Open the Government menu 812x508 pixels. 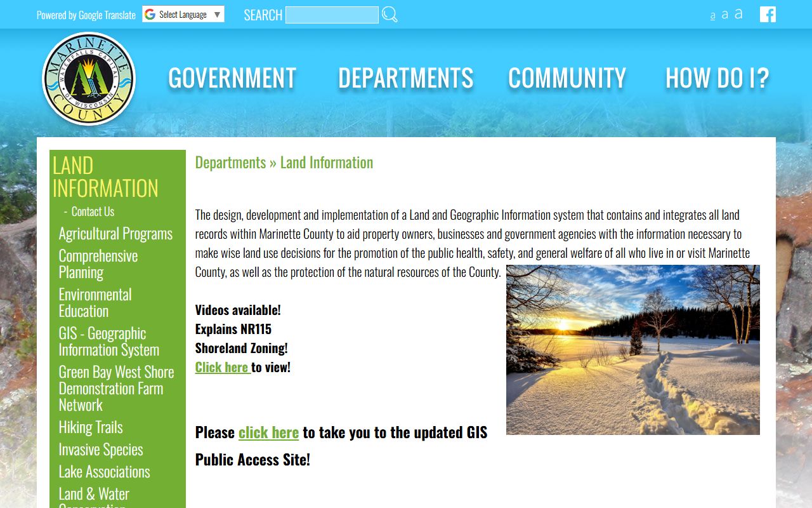pyautogui.click(x=232, y=78)
